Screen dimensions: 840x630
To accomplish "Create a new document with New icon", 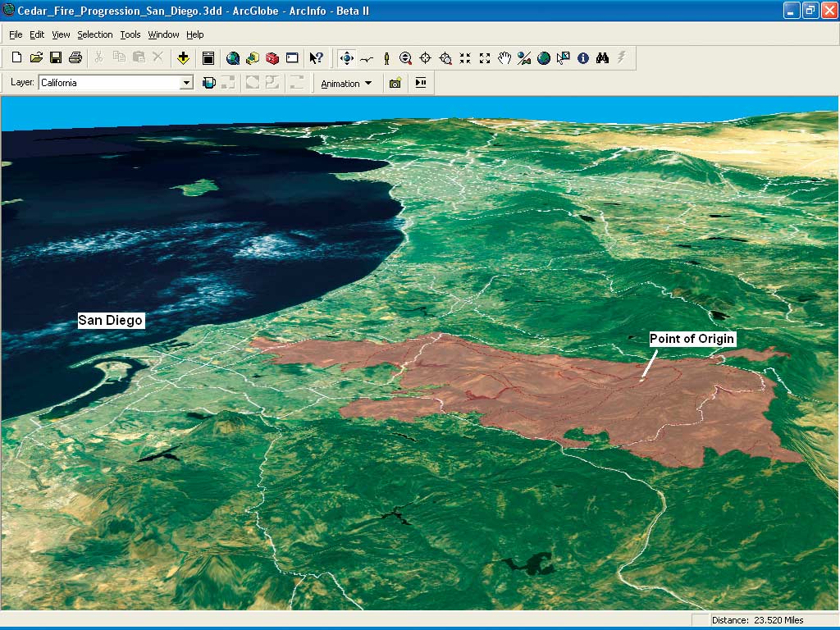I will (x=16, y=58).
